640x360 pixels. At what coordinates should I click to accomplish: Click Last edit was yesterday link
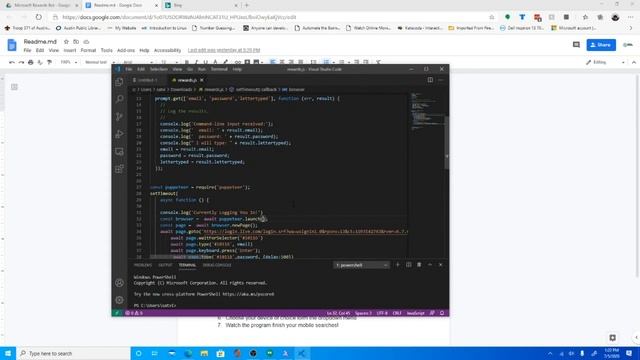click(224, 50)
